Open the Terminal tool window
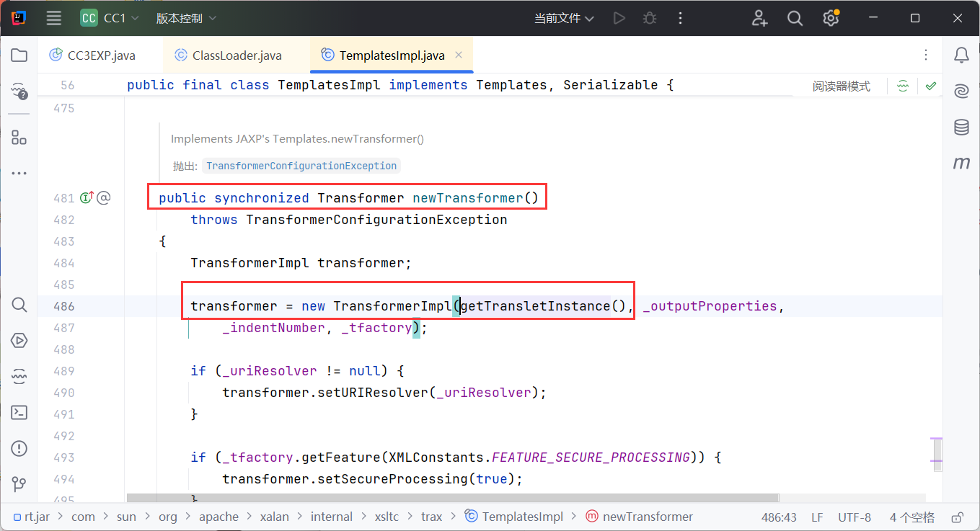 [19, 412]
